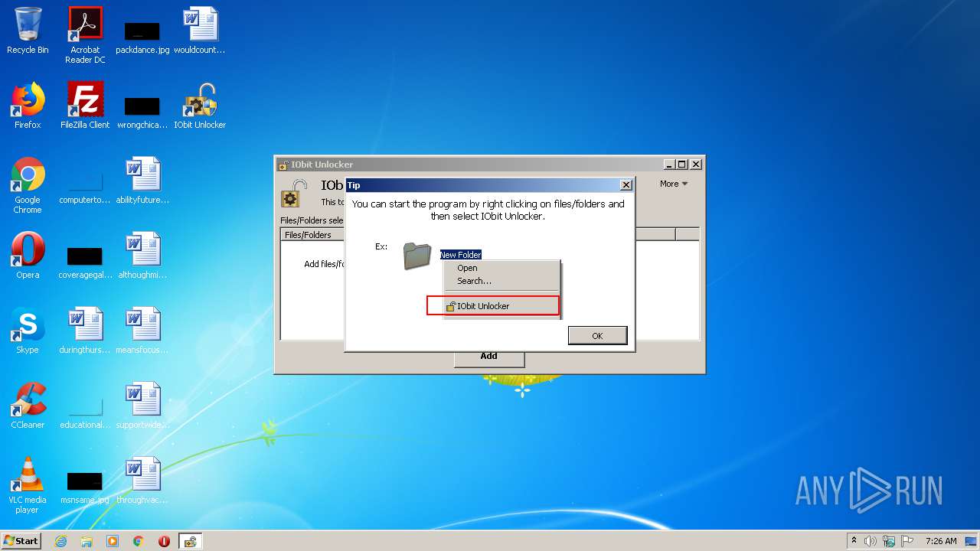This screenshot has height=551, width=980.
Task: Select the supportwide Word document
Action: [142, 406]
